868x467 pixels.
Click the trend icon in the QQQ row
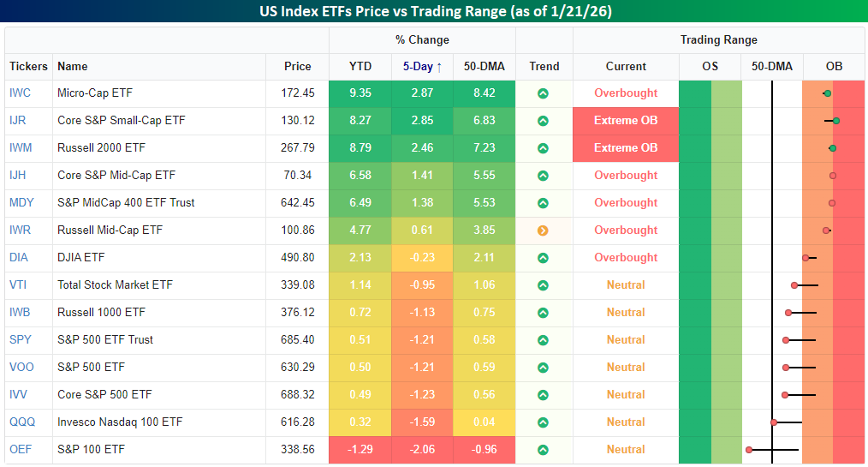coord(543,422)
